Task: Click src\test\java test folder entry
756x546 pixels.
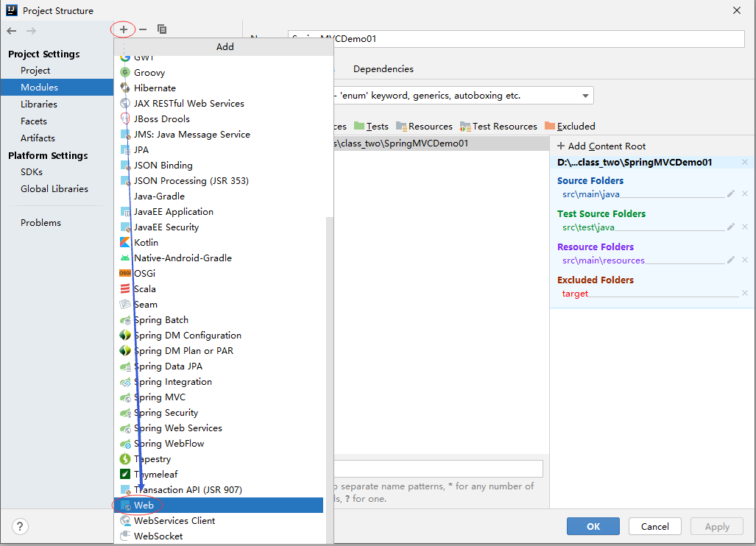Action: click(x=588, y=227)
